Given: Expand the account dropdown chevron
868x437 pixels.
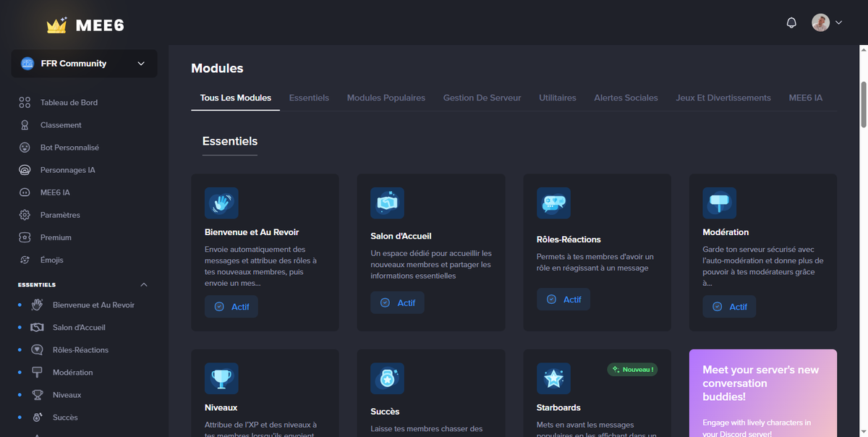Looking at the screenshot, I should 838,22.
